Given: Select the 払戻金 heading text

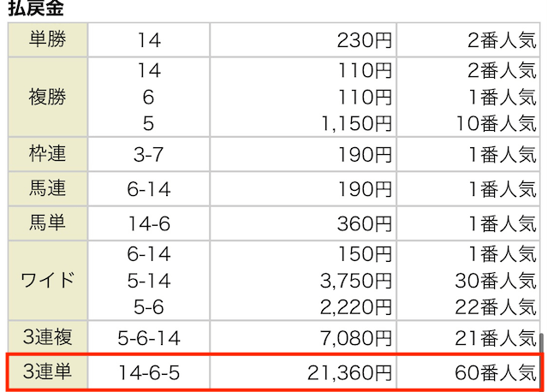Looking at the screenshot, I should click(x=36, y=9).
